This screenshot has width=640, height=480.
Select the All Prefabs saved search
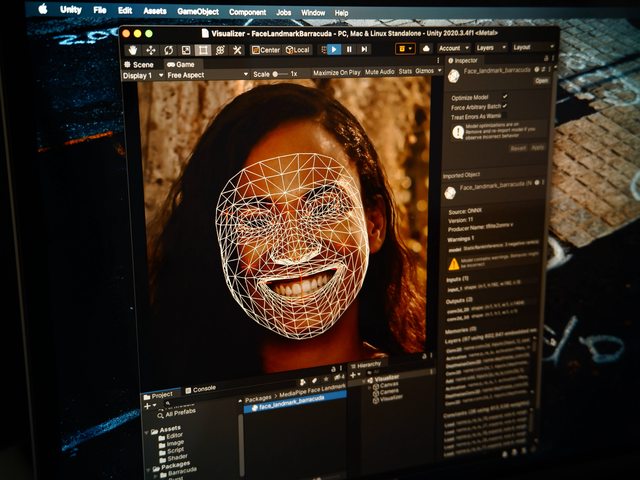pos(177,413)
